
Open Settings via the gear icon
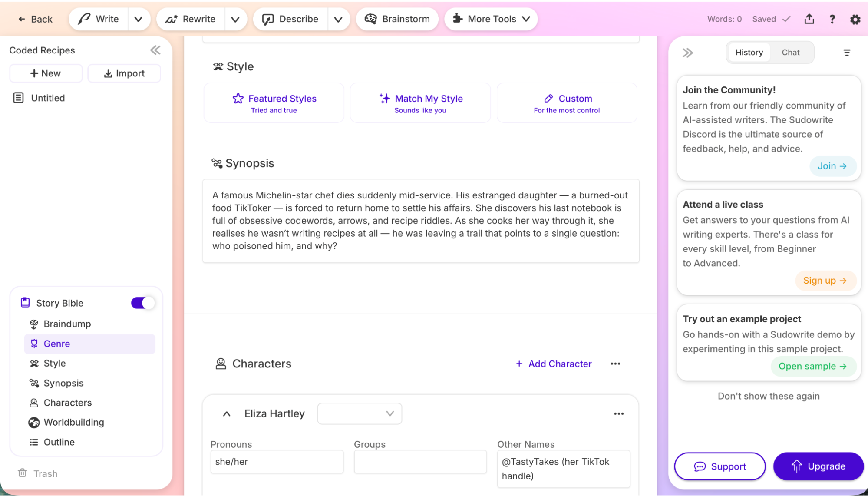(x=855, y=19)
